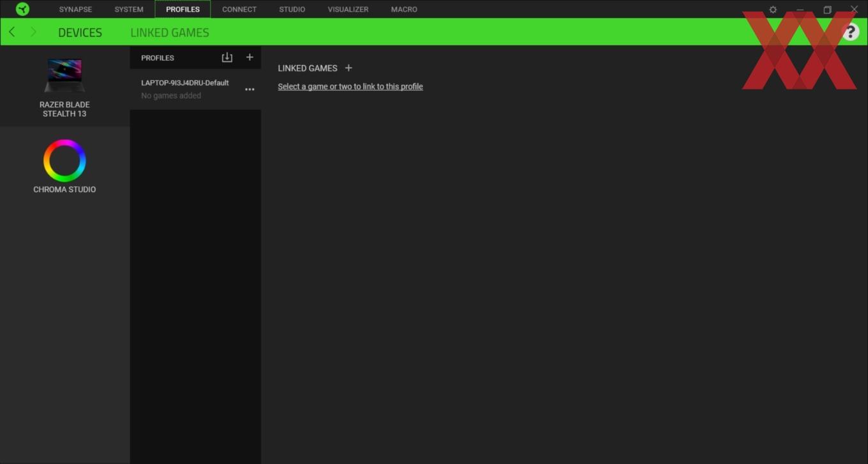
Task: Select the Linked Games subtab
Action: (170, 33)
